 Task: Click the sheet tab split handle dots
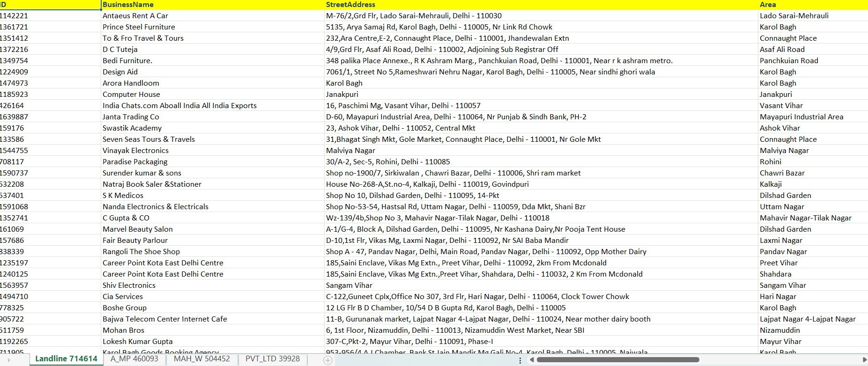520,360
